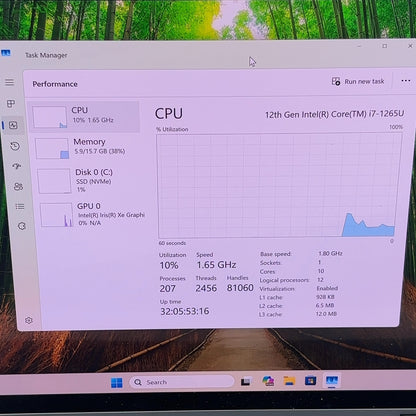The image size is (416, 416).
Task: Open Task Manager settings gear
Action: (x=29, y=320)
